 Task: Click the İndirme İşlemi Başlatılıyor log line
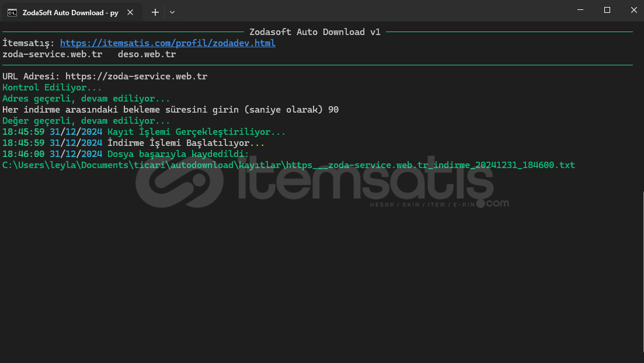[134, 143]
